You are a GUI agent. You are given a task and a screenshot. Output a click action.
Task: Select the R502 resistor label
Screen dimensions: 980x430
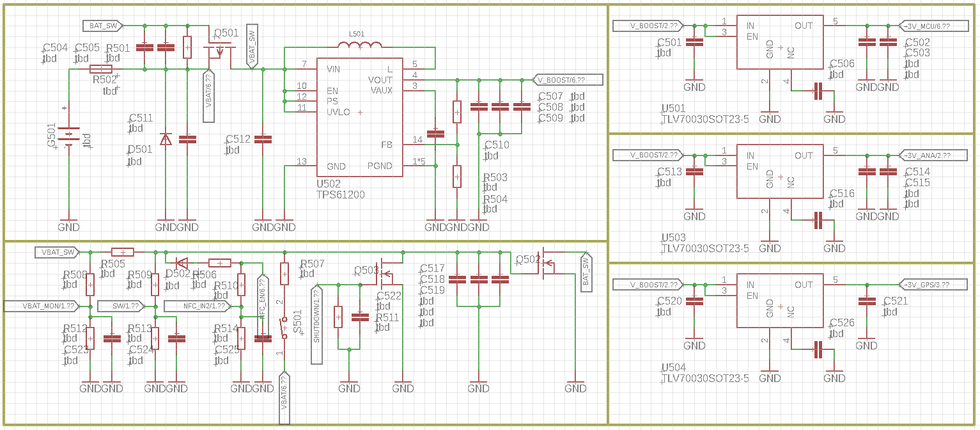pos(105,80)
